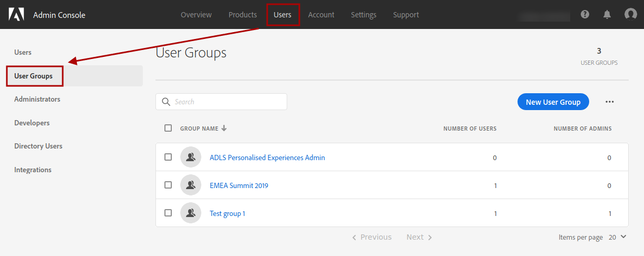644x256 pixels.
Task: Click the Number of Admins column header
Action: (x=582, y=129)
